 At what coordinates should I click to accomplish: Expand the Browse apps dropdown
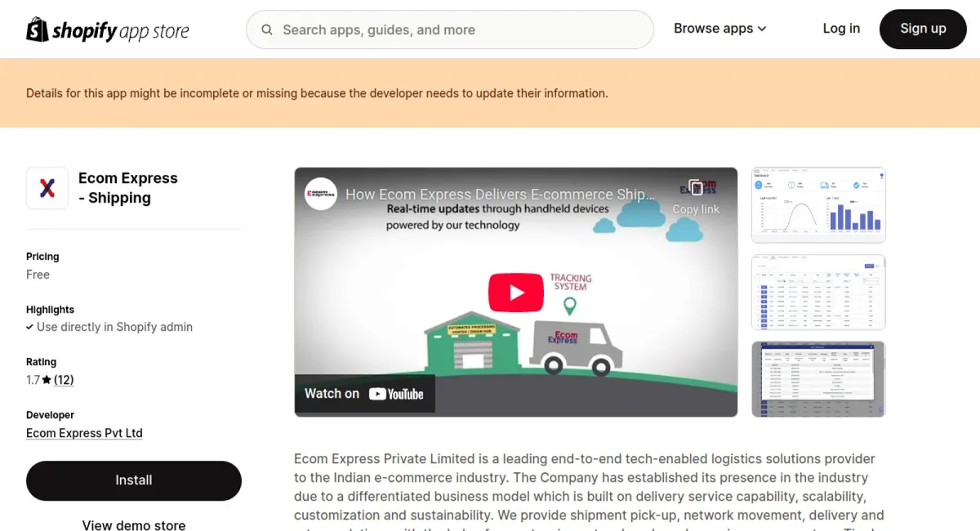click(x=720, y=29)
